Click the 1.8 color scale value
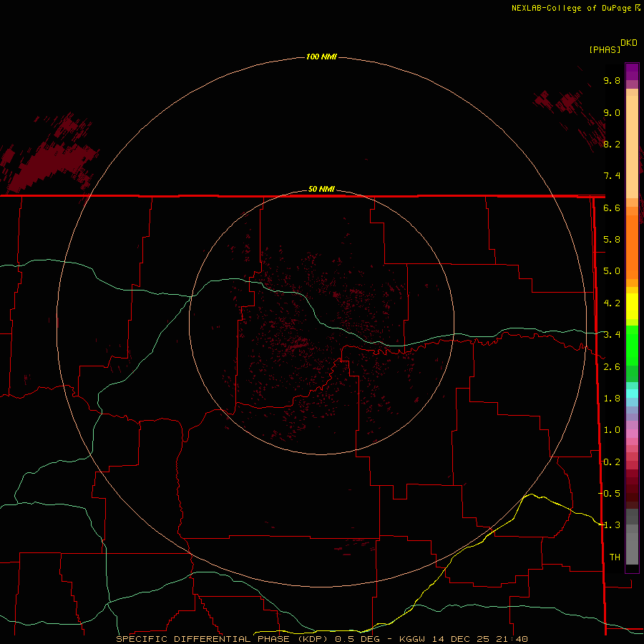644x644 pixels. [612, 399]
